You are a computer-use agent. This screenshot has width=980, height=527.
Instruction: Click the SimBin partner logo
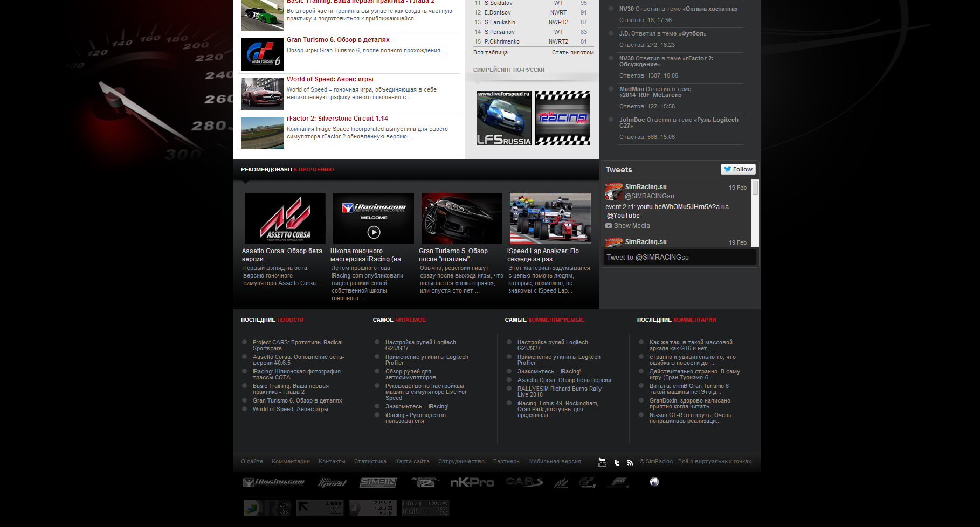378,482
